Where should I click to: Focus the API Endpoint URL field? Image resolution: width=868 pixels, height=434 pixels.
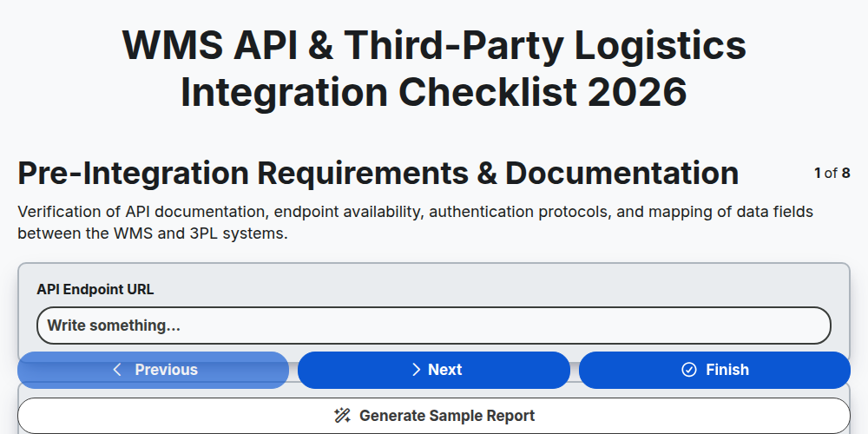point(433,325)
